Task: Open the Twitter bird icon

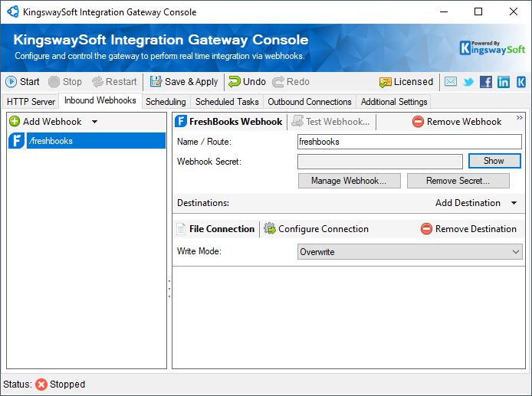Action: click(x=468, y=82)
